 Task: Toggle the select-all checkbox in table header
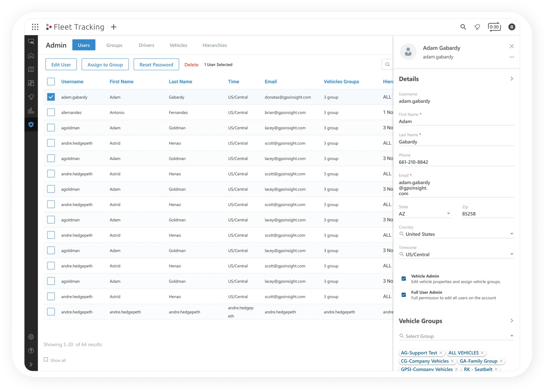51,81
